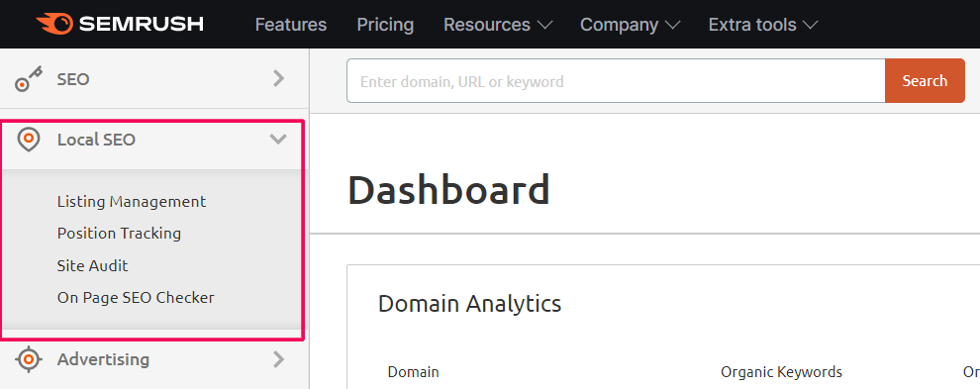Open the Company dropdown menu
This screenshot has width=980, height=389.
(630, 25)
